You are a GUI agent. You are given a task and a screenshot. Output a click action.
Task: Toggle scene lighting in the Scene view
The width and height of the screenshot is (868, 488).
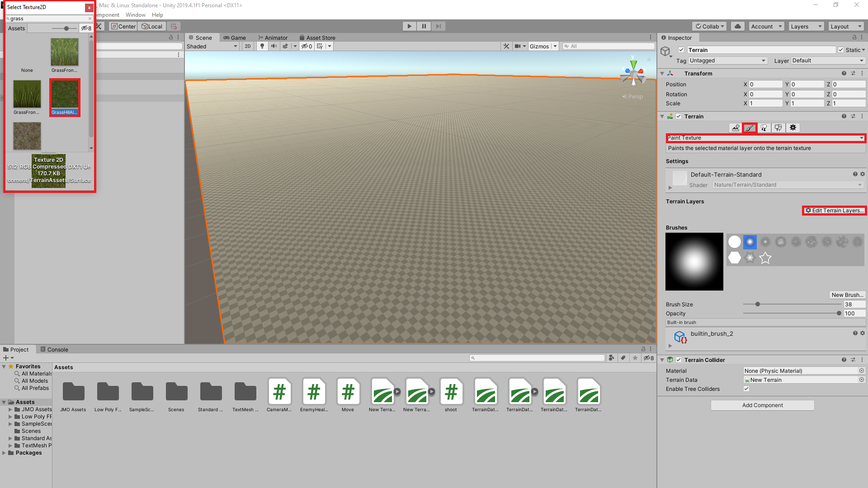pyautogui.click(x=262, y=46)
